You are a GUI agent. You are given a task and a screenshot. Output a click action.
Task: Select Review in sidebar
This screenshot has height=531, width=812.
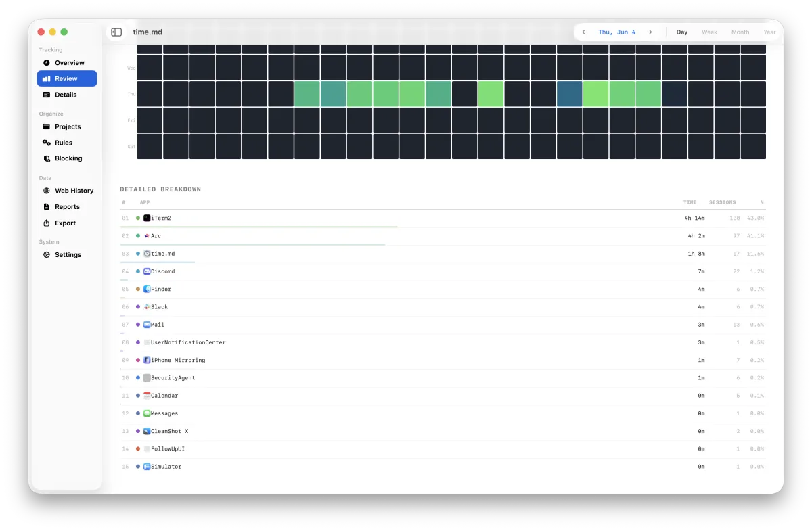tap(67, 78)
